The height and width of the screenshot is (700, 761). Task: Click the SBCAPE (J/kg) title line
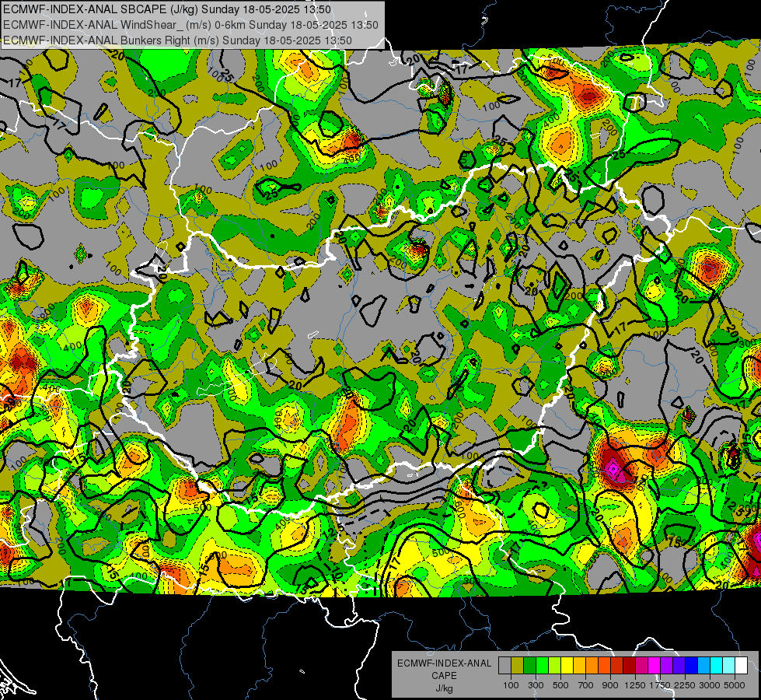pos(167,9)
